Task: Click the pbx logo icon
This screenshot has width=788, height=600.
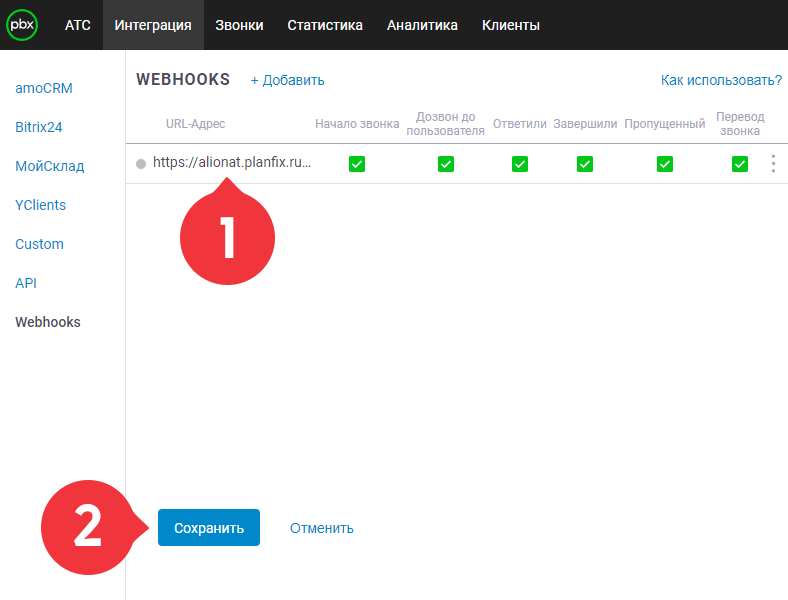Action: [x=22, y=25]
